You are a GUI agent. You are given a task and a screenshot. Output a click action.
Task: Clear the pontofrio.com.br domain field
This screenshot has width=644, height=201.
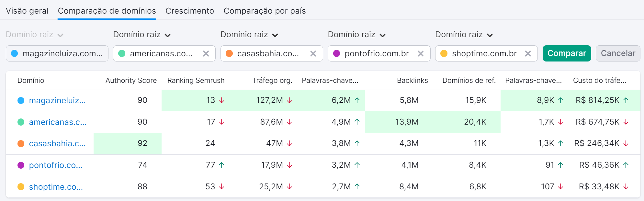click(x=420, y=54)
